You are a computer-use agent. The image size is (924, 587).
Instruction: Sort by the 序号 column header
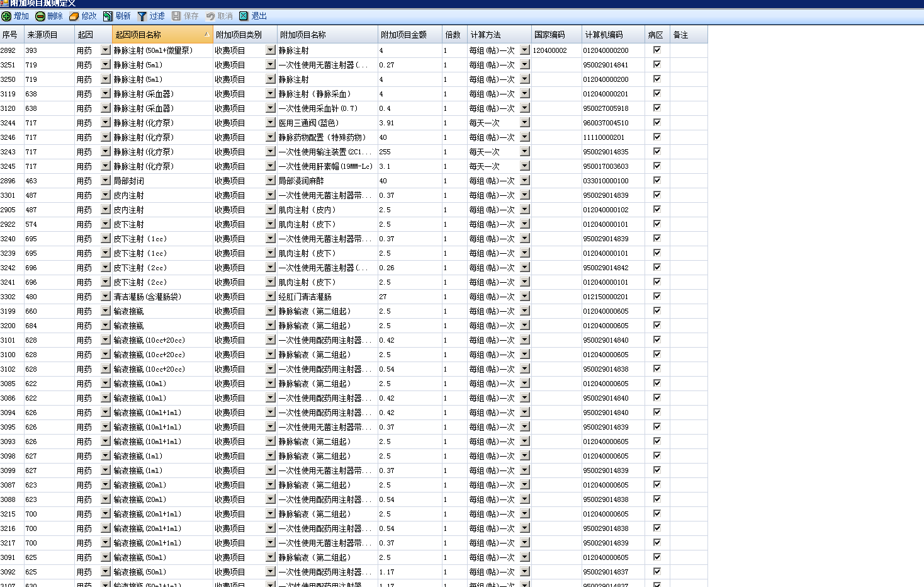12,35
